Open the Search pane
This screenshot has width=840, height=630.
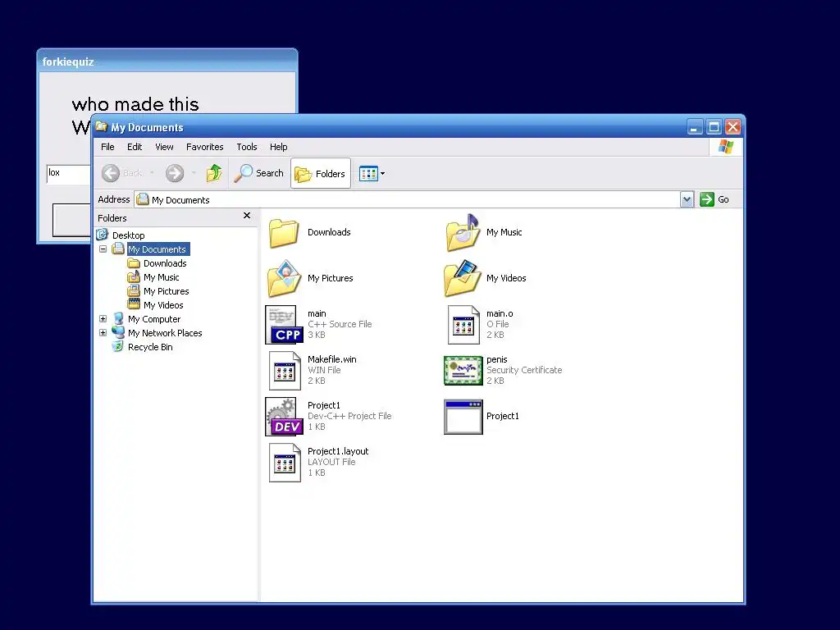pyautogui.click(x=258, y=173)
